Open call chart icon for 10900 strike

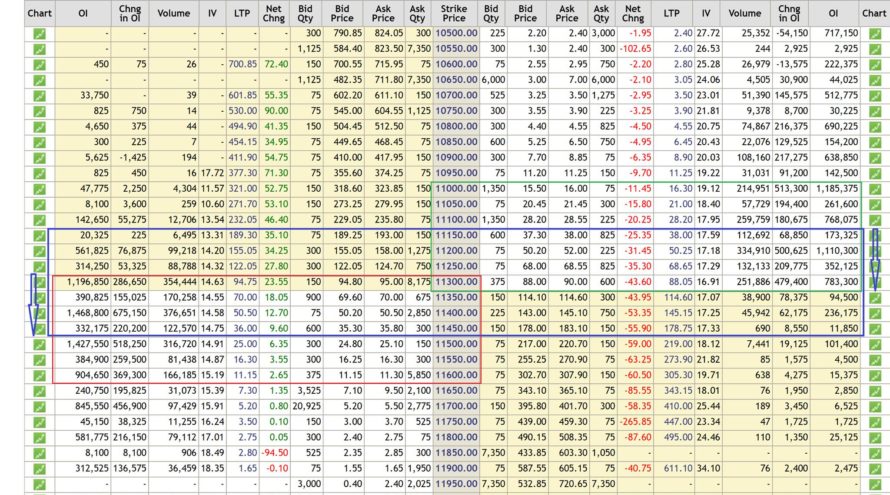tap(39, 158)
